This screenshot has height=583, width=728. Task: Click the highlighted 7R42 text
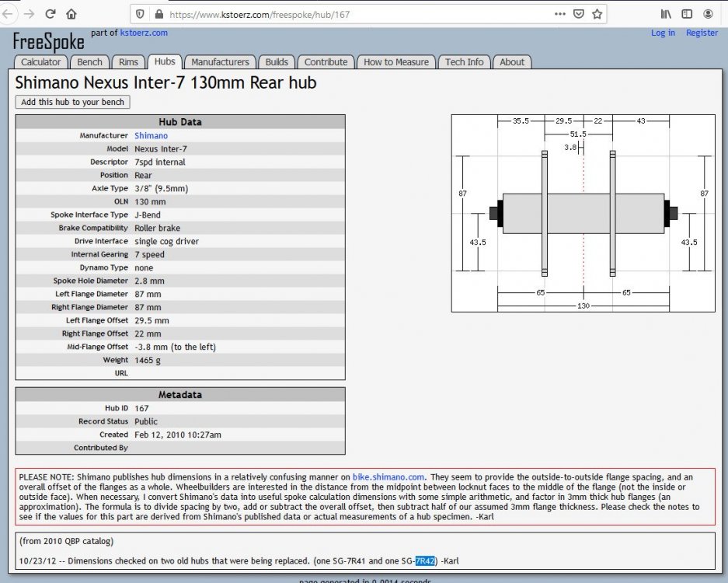tap(425, 560)
